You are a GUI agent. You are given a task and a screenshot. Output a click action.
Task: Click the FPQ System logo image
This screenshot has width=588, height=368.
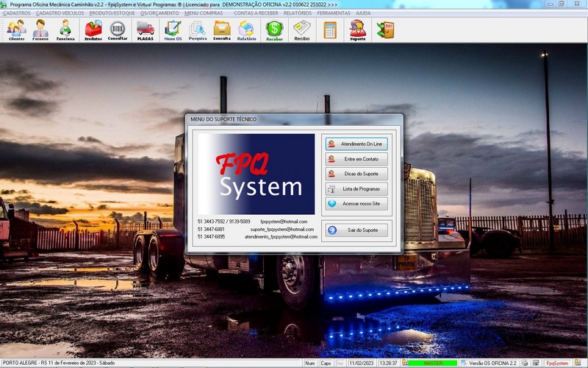(x=257, y=174)
